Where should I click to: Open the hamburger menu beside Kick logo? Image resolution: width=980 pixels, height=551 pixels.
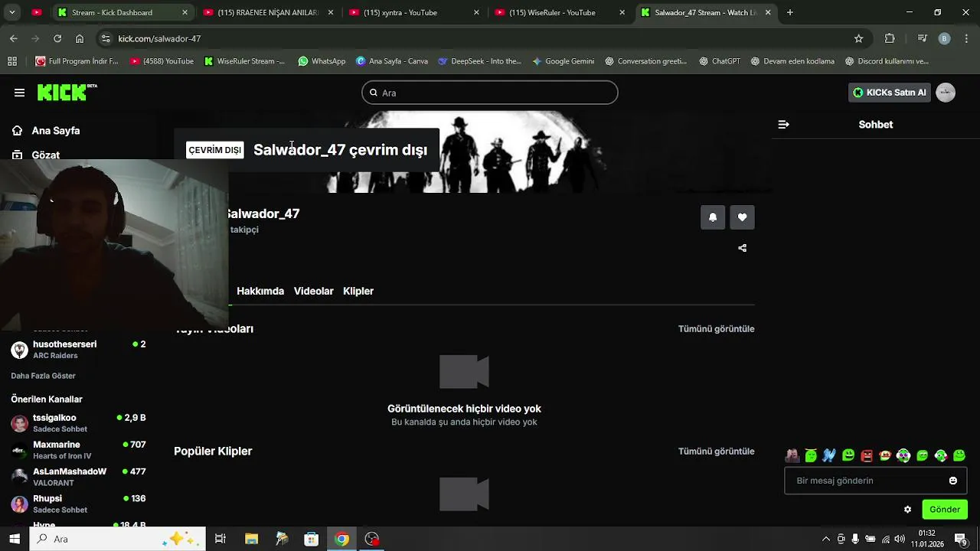19,93
